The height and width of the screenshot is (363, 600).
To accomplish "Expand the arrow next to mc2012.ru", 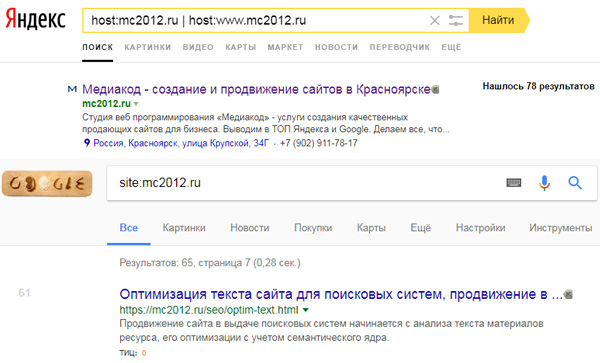I will point(136,104).
